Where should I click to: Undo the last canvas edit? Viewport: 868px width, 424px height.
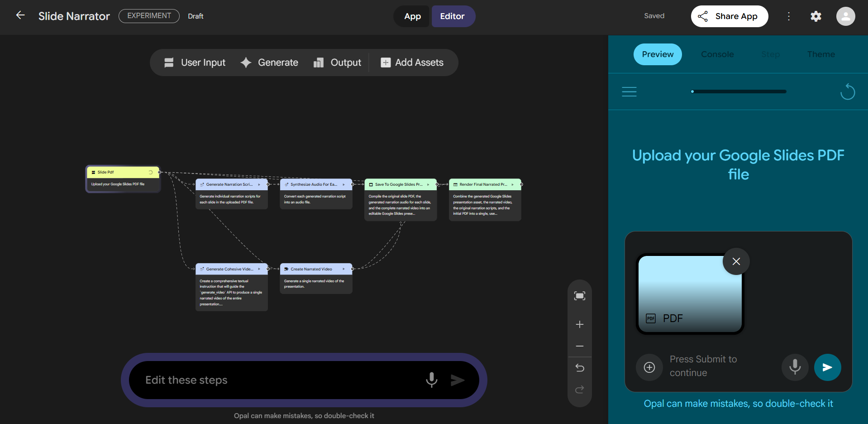[x=579, y=368]
